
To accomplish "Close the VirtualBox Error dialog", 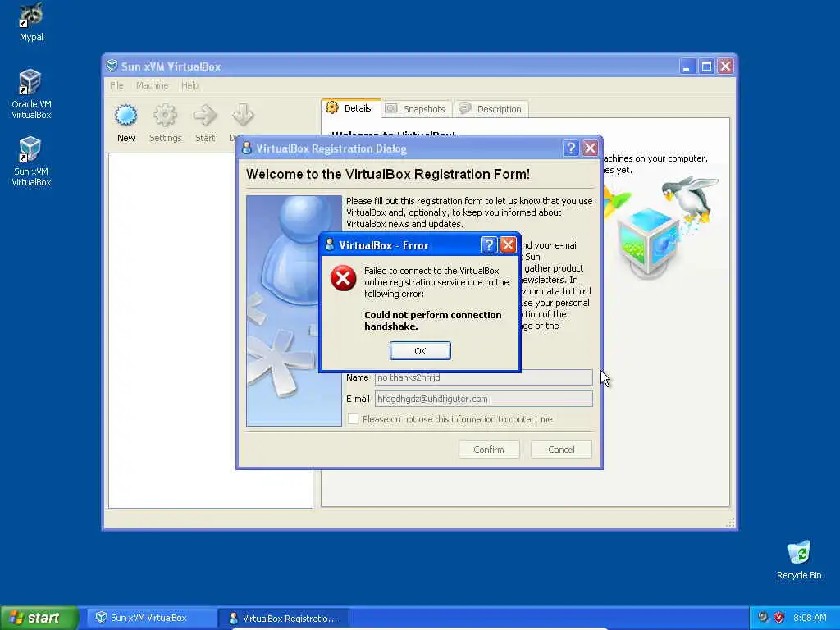I will (508, 245).
